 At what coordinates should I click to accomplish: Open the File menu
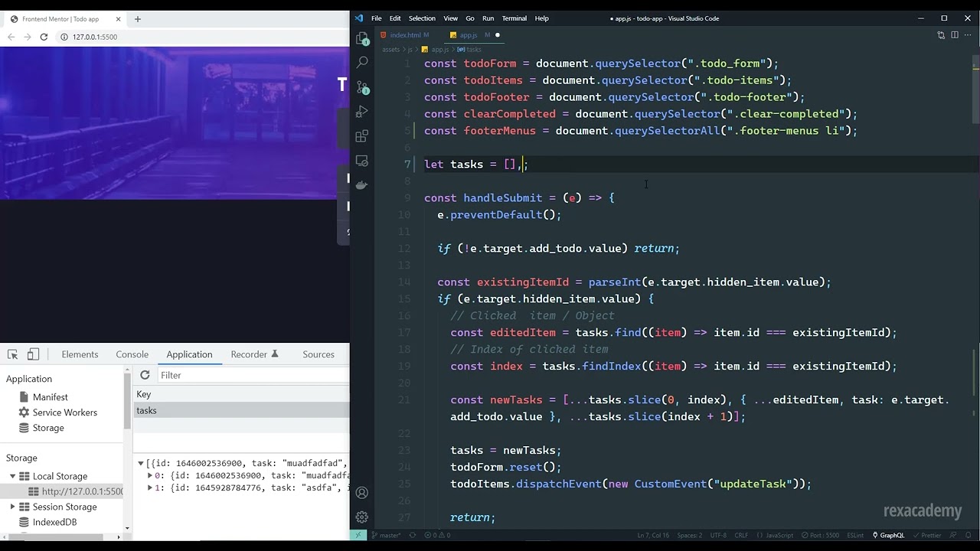(x=377, y=18)
